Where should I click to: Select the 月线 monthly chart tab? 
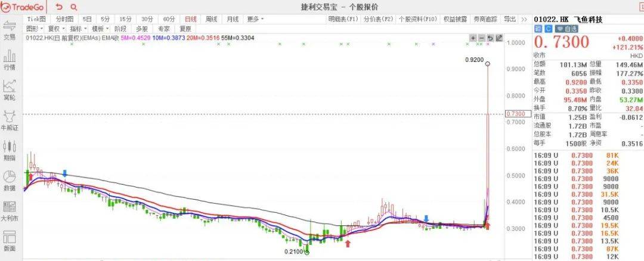tap(233, 19)
